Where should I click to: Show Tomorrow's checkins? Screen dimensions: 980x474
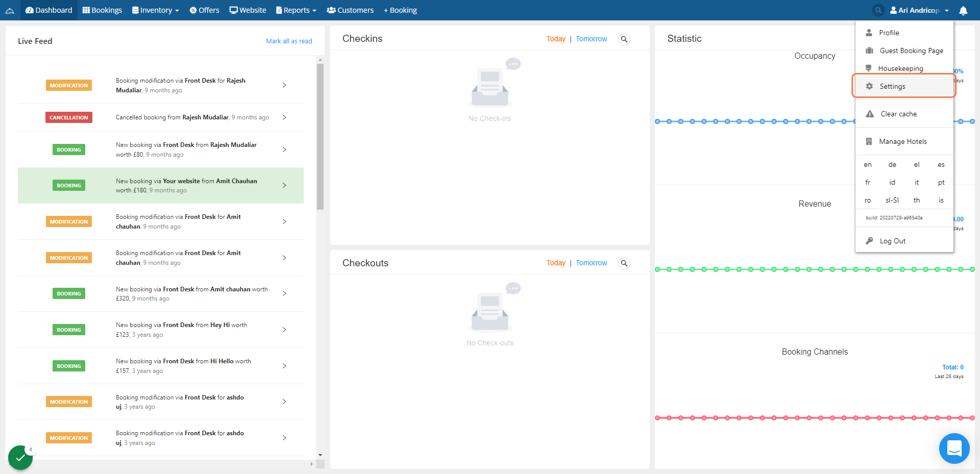pos(591,39)
